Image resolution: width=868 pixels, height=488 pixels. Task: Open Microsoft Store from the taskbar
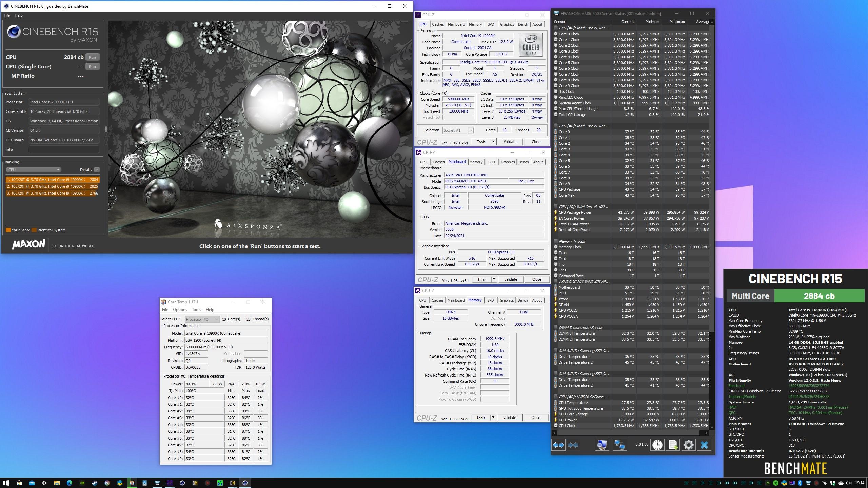19,483
